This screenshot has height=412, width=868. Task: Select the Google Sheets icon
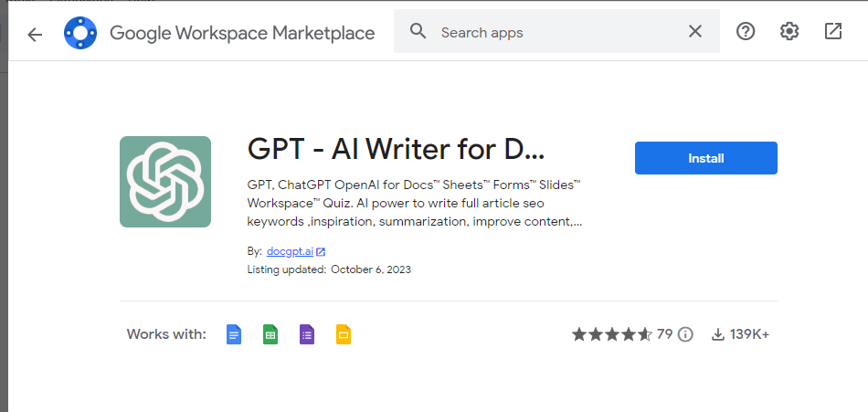(270, 334)
